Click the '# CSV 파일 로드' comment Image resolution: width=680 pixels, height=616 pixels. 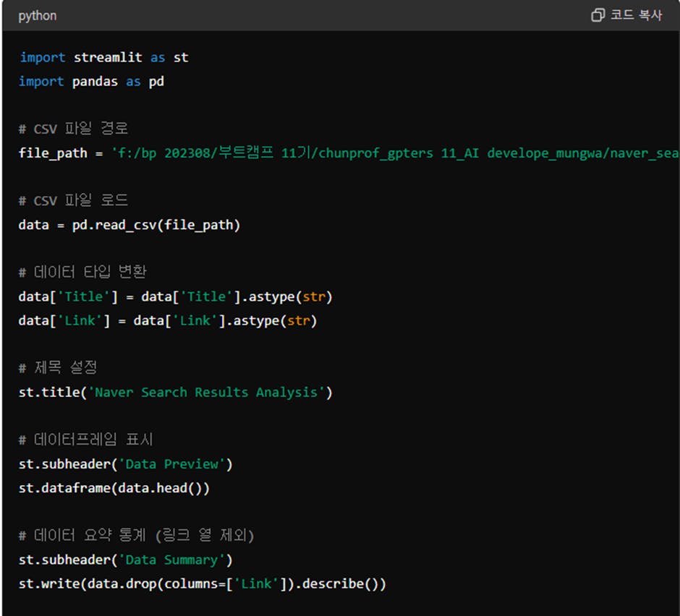pos(74,200)
